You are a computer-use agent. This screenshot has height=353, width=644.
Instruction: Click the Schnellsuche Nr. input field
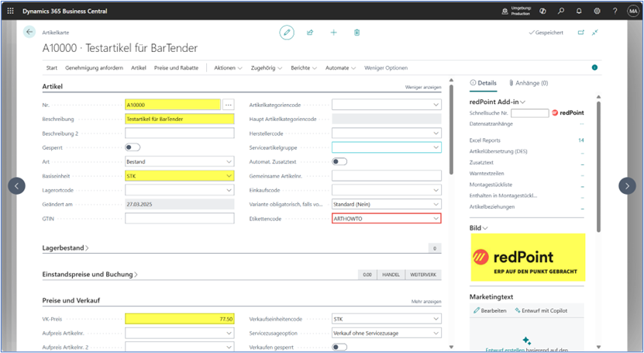[x=530, y=113]
